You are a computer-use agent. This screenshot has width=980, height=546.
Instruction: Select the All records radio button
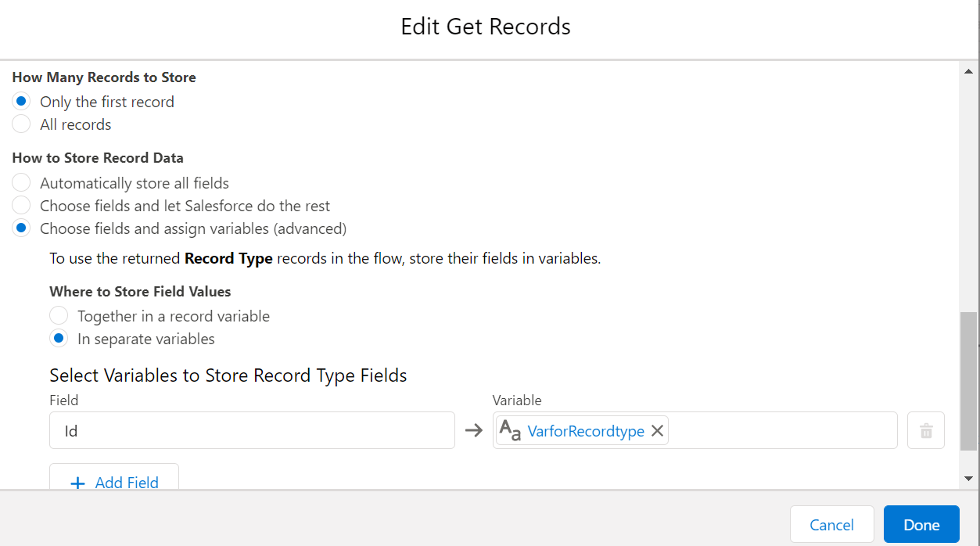pyautogui.click(x=22, y=124)
